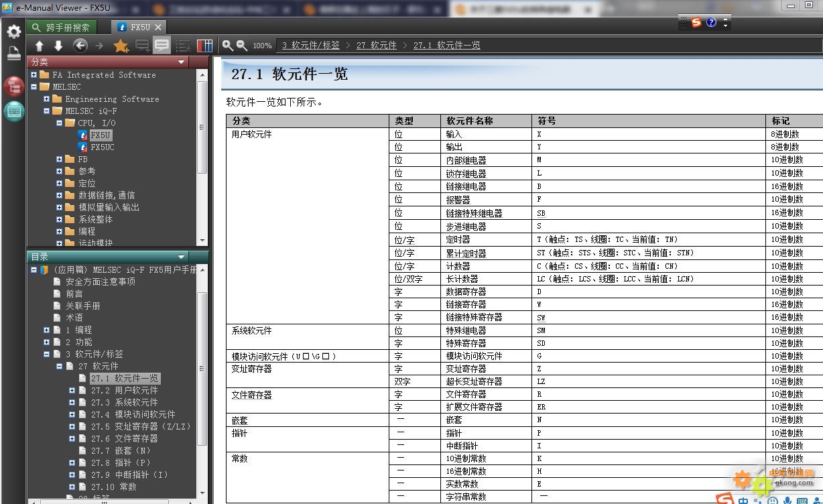Collapse the CPU, I/O folder node
The width and height of the screenshot is (823, 504).
point(59,123)
